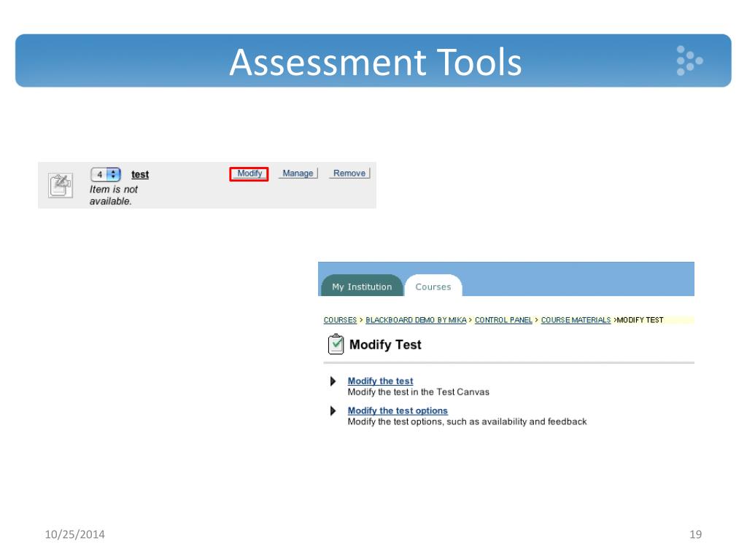This screenshot has height=560, width=747.
Task: Click the 10/25/2014 date in footer
Action: tap(75, 534)
